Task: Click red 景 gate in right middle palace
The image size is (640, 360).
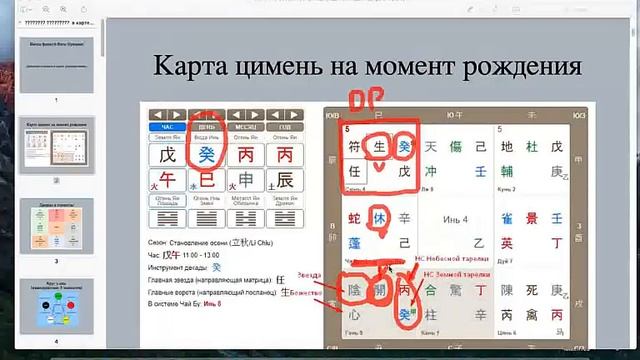Action: pyautogui.click(x=531, y=218)
